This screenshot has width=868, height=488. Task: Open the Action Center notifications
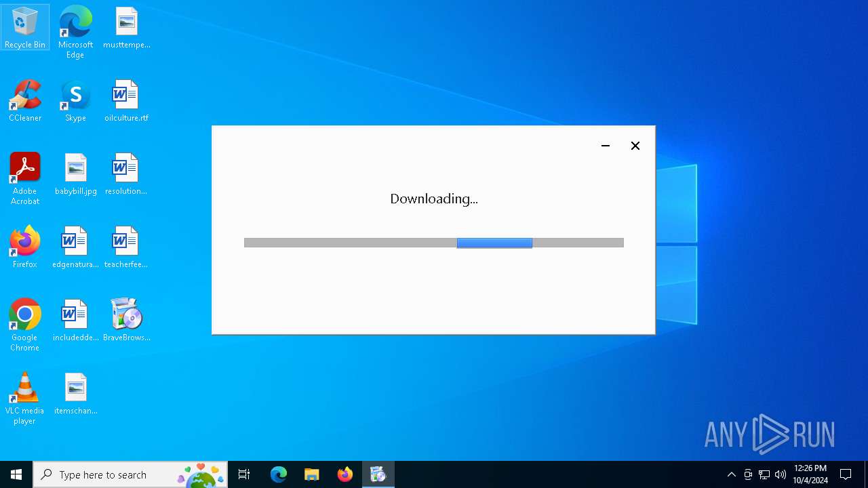coord(846,474)
